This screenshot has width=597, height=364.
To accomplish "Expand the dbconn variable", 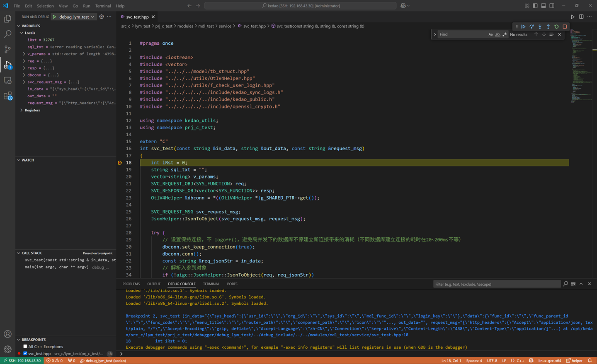I will click(24, 75).
